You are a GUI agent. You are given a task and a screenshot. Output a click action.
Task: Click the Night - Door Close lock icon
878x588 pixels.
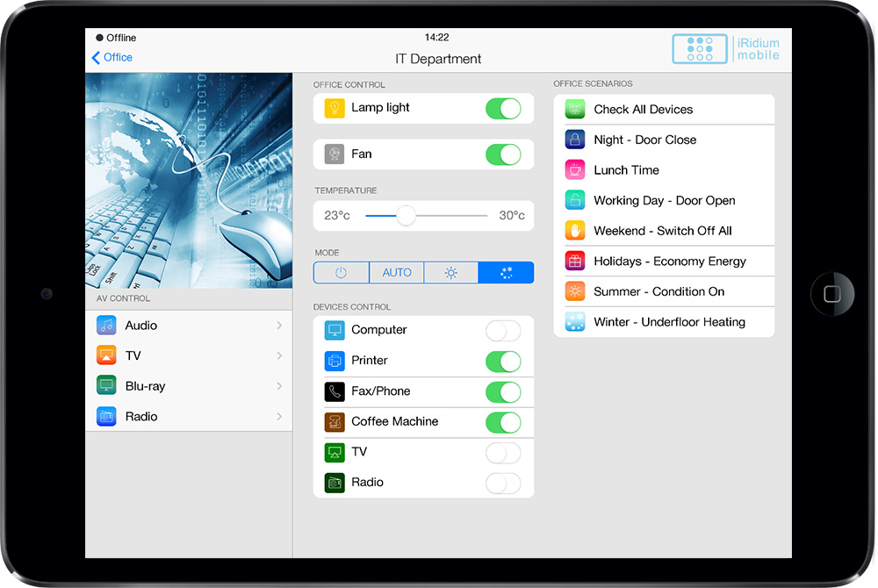point(575,140)
